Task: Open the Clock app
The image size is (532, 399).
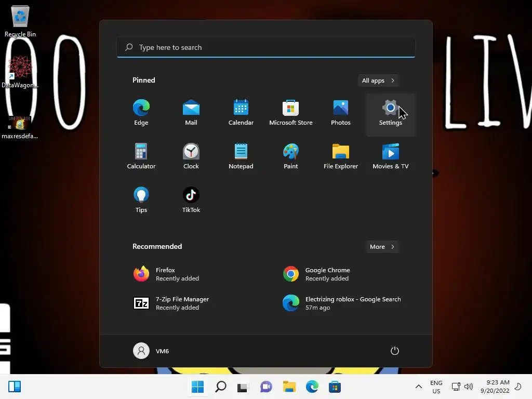Action: pyautogui.click(x=191, y=156)
